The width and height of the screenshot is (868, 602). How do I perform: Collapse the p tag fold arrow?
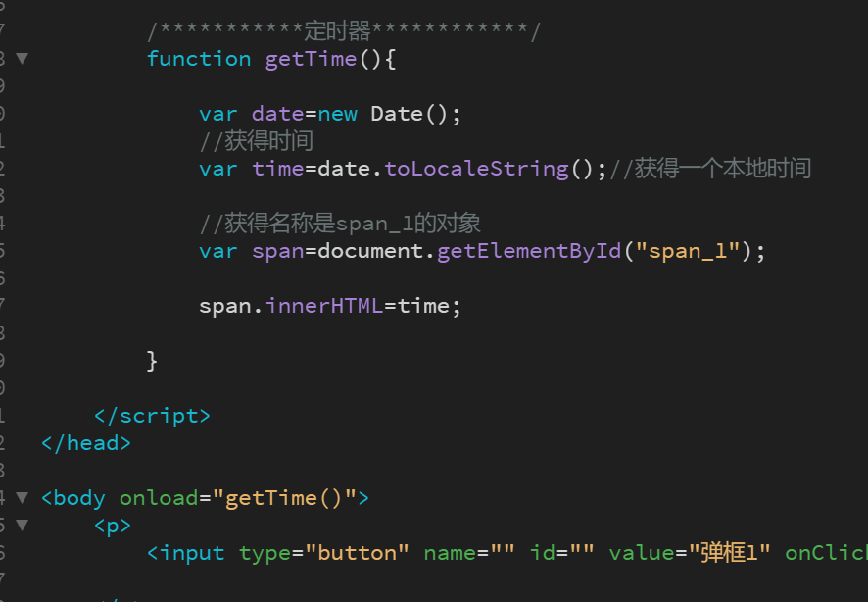(x=23, y=525)
